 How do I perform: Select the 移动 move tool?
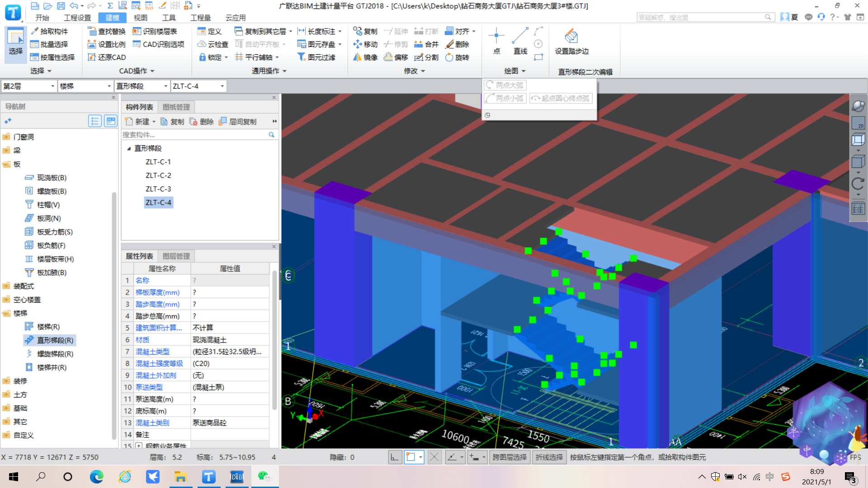[365, 44]
